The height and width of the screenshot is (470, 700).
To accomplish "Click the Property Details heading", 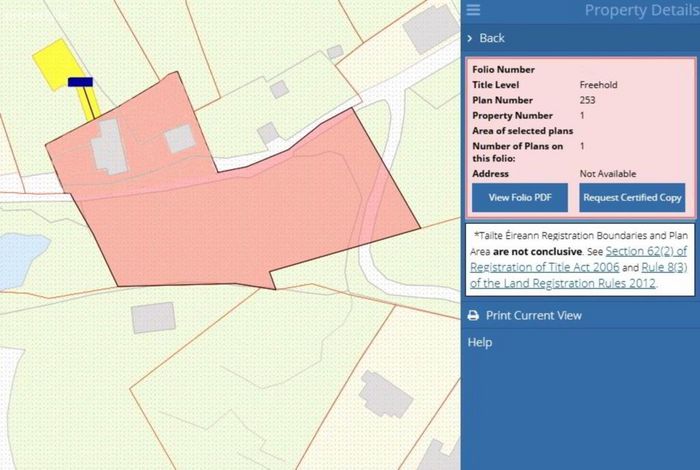I will (x=642, y=10).
